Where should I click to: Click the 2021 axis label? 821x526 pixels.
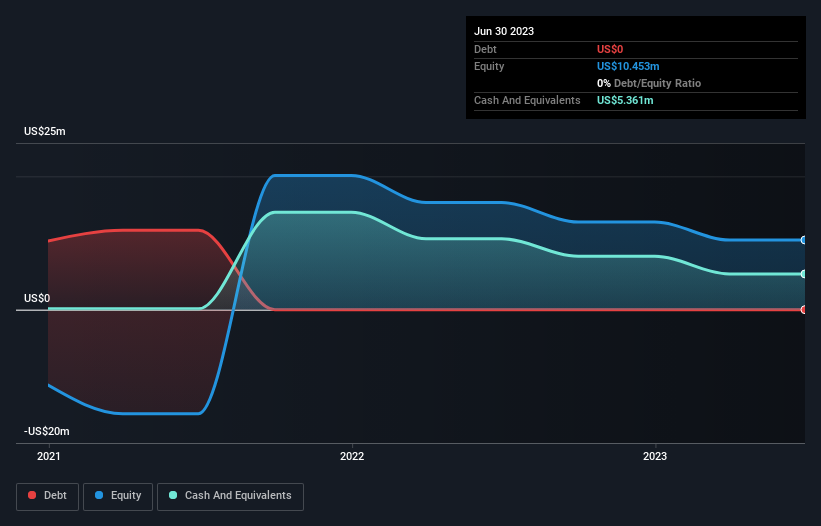pos(49,456)
